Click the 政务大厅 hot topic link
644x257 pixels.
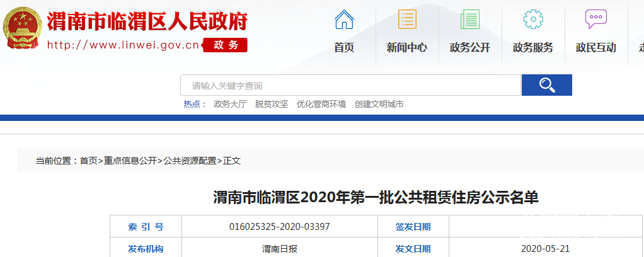(230, 104)
